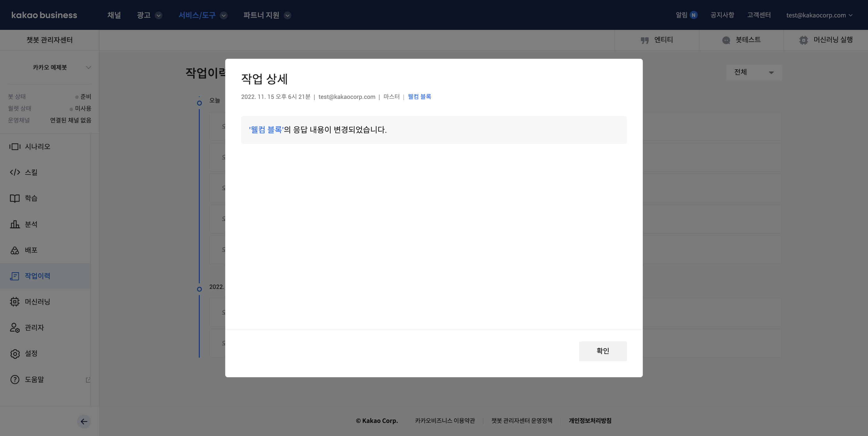Open the 스킬 code icon
Image resolution: width=868 pixels, height=436 pixels.
tap(15, 172)
